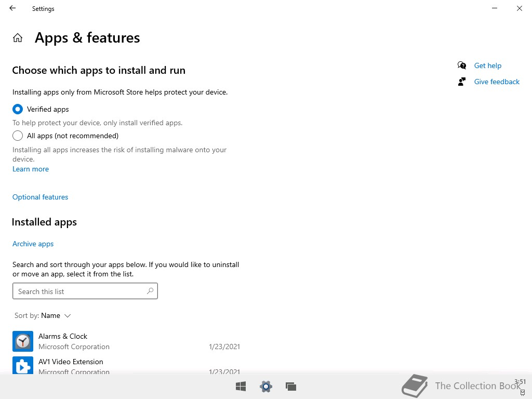The height and width of the screenshot is (399, 532).
Task: Select the AV1 Video Extension list entry
Action: pos(126,365)
